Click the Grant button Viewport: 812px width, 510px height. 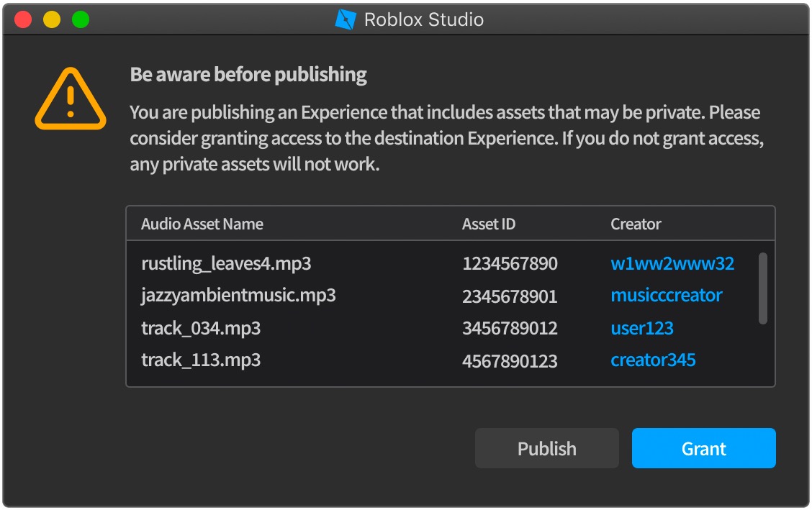(703, 448)
